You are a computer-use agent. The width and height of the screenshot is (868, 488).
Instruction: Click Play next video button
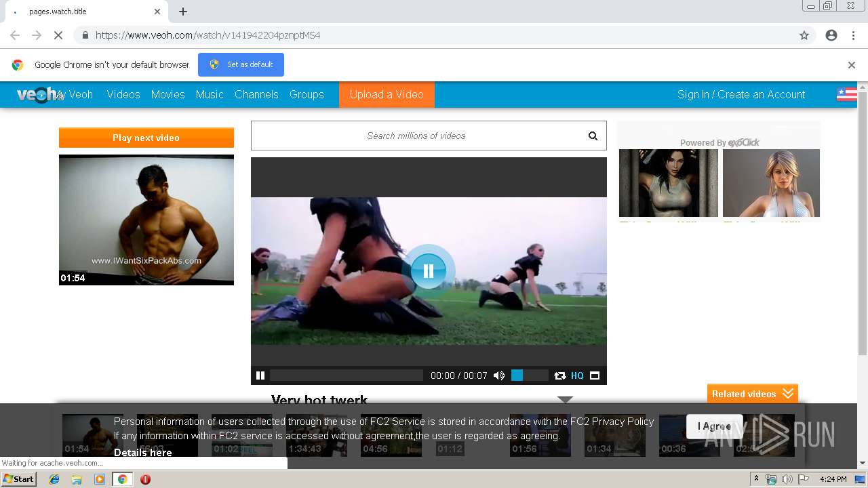(x=146, y=138)
